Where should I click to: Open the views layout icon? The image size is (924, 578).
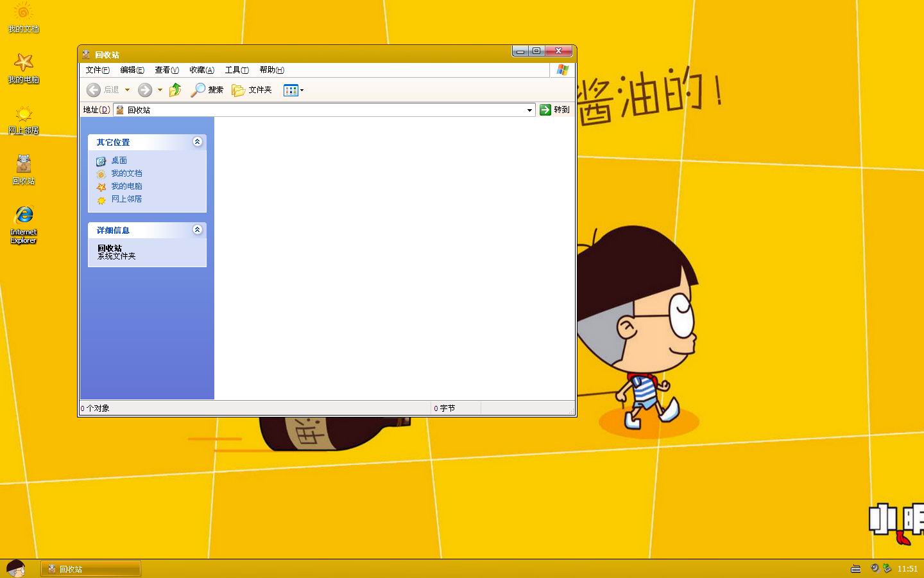291,90
